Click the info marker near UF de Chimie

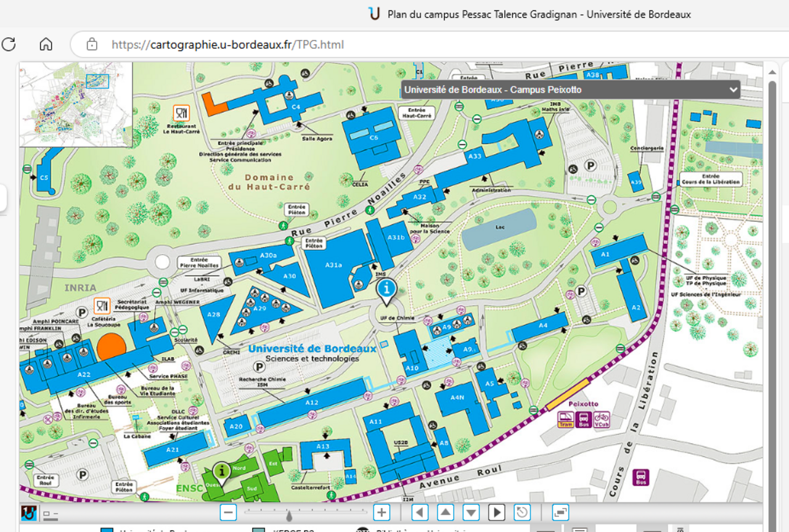tap(386, 290)
